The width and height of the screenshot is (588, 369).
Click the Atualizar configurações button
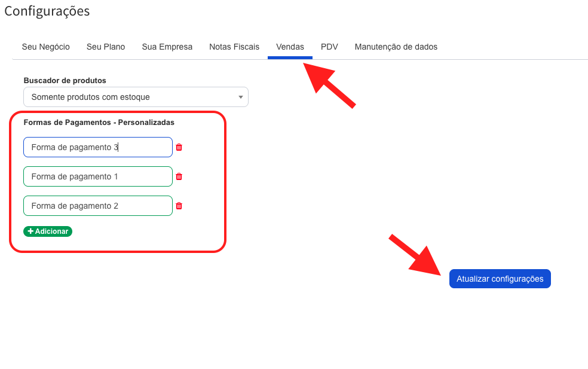point(500,279)
